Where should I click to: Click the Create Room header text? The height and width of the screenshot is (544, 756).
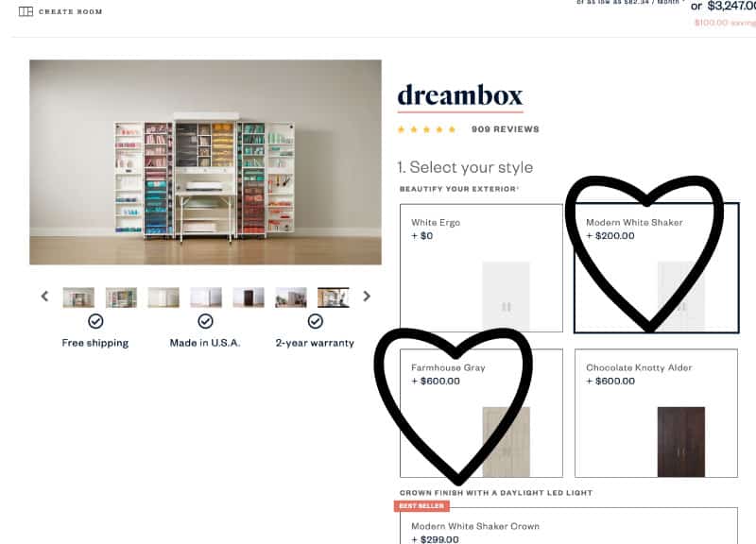coord(70,11)
